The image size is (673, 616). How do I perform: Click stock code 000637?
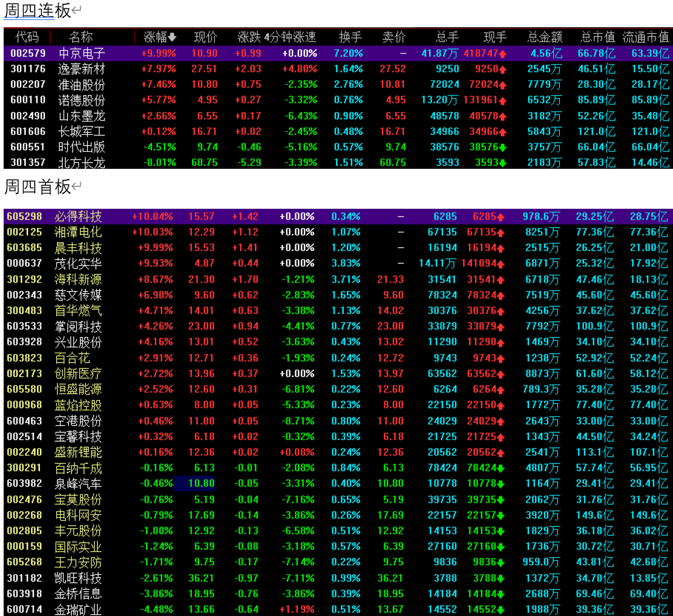pos(24,263)
